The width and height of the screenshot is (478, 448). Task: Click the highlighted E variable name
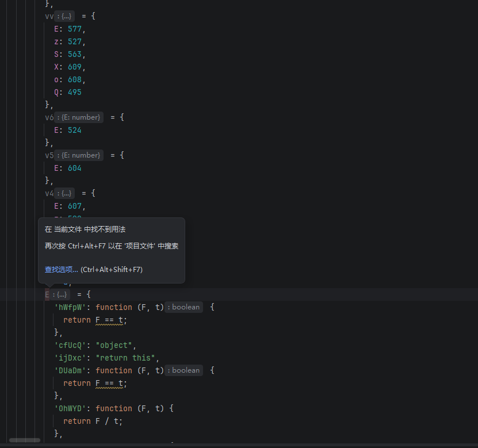click(47, 294)
